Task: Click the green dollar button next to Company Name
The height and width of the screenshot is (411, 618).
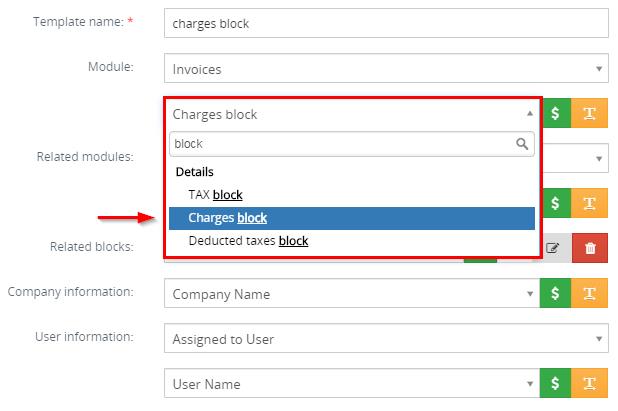Action: pos(555,294)
